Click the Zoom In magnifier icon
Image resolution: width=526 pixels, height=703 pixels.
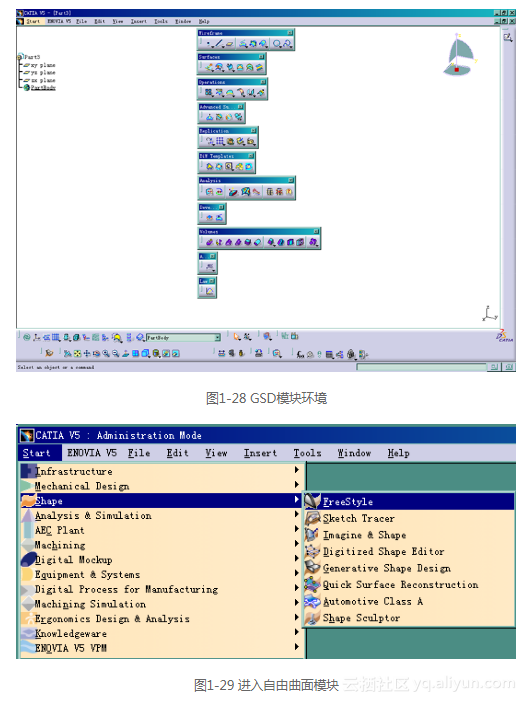(106, 354)
